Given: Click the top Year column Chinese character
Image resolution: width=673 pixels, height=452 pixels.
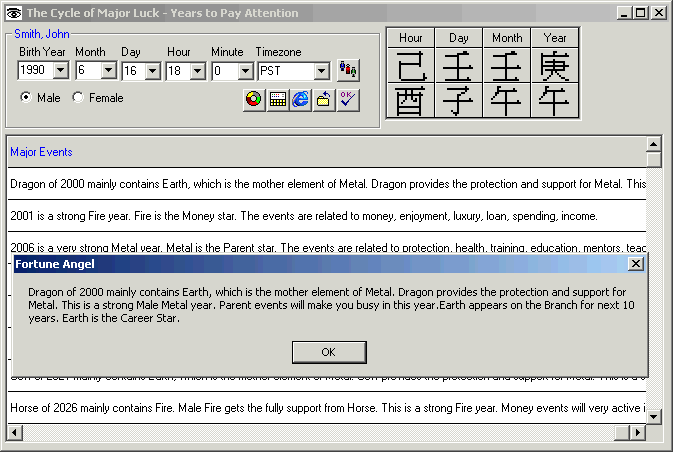Looking at the screenshot, I should (x=554, y=66).
